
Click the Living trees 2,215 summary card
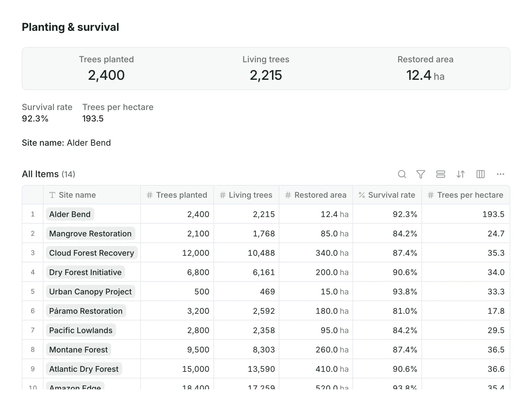[x=266, y=69]
